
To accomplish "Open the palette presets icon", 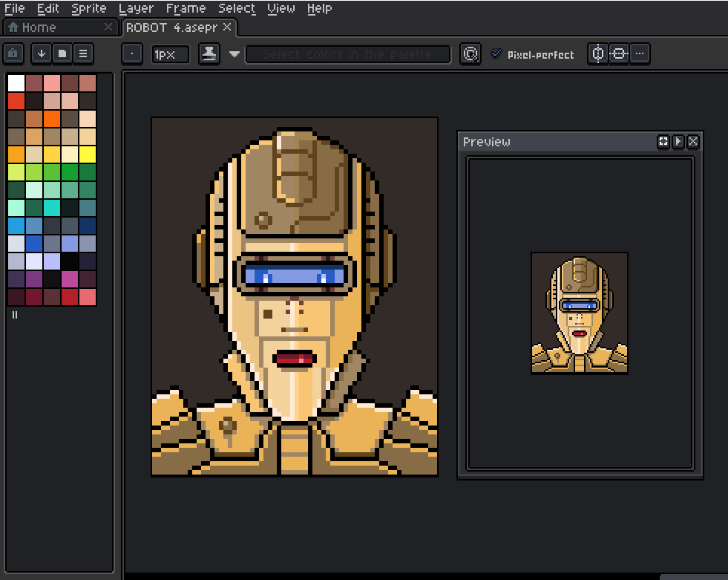I will (62, 53).
